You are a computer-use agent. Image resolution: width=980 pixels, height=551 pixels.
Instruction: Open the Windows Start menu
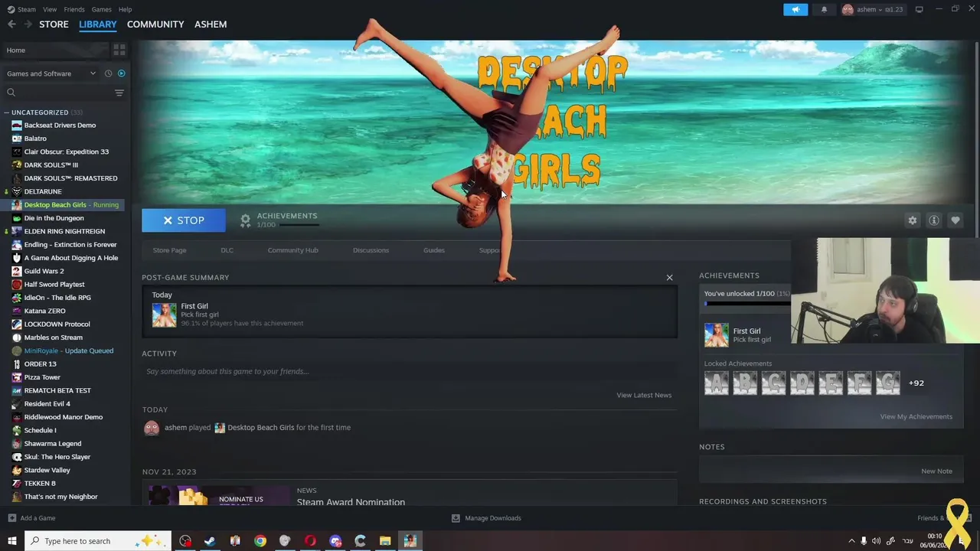12,541
